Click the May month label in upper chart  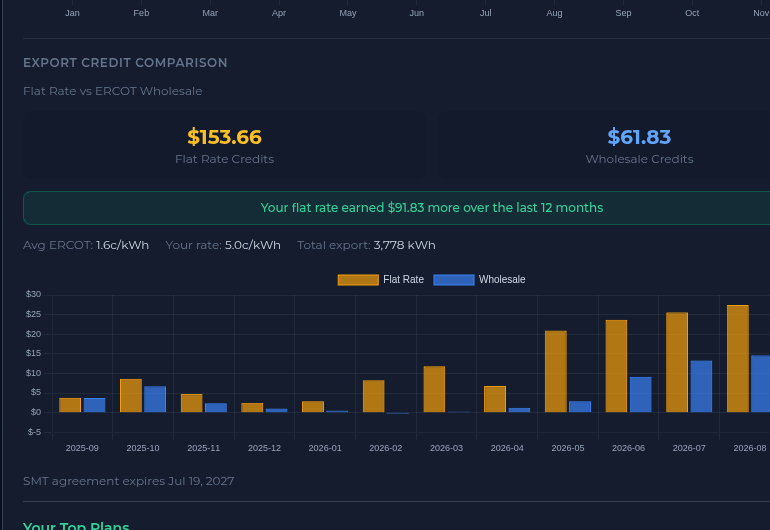[348, 13]
